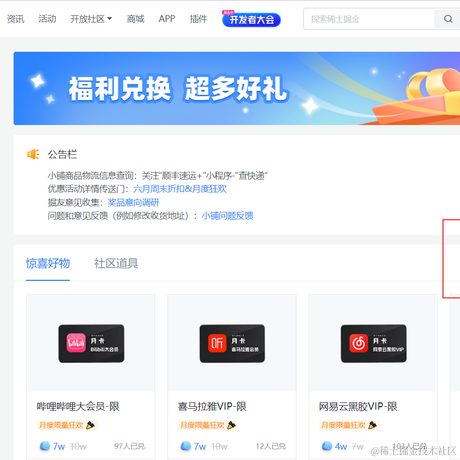
Task: Click the Bilibili card thumbnail image
Action: tap(91, 343)
